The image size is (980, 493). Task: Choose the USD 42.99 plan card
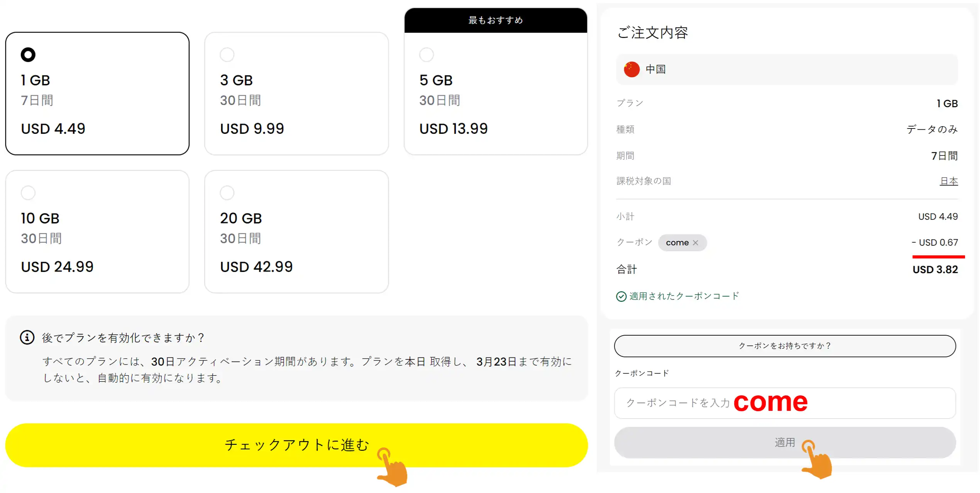coord(296,232)
